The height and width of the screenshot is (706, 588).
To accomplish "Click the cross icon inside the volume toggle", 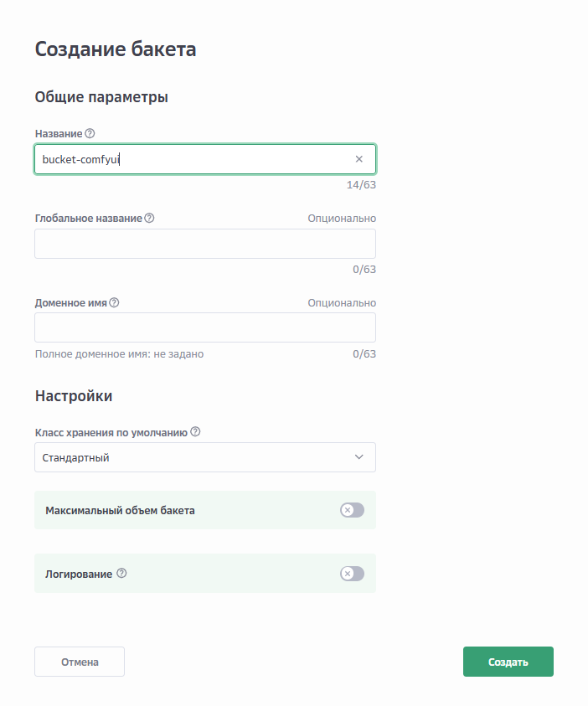I will [347, 510].
